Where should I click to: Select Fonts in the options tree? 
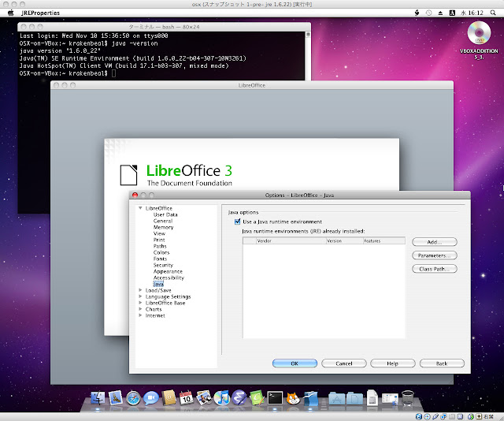coord(160,259)
